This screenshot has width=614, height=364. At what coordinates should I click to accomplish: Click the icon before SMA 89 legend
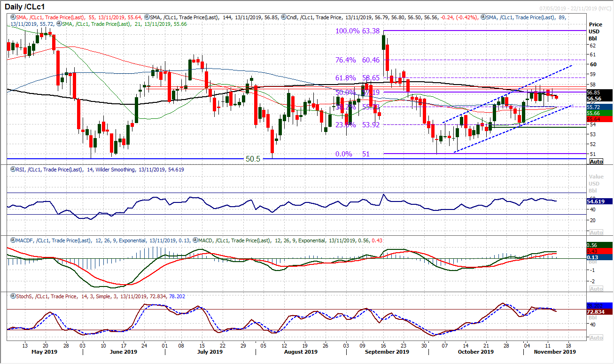coord(483,17)
